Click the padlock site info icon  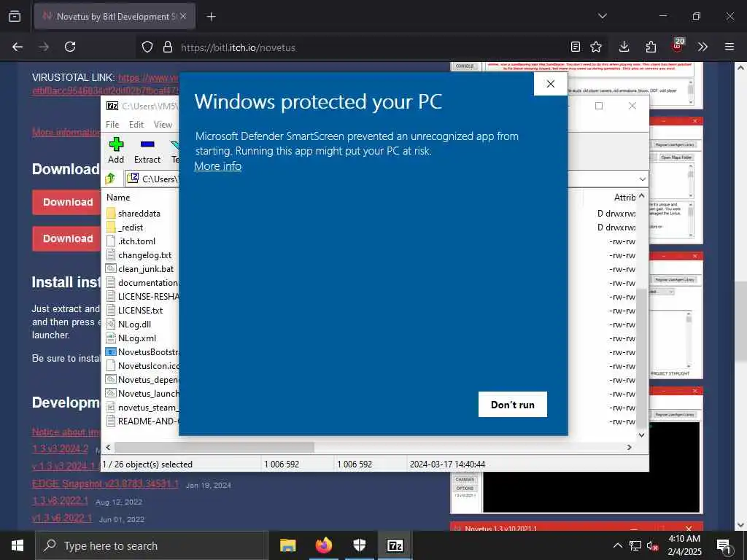[x=167, y=47]
